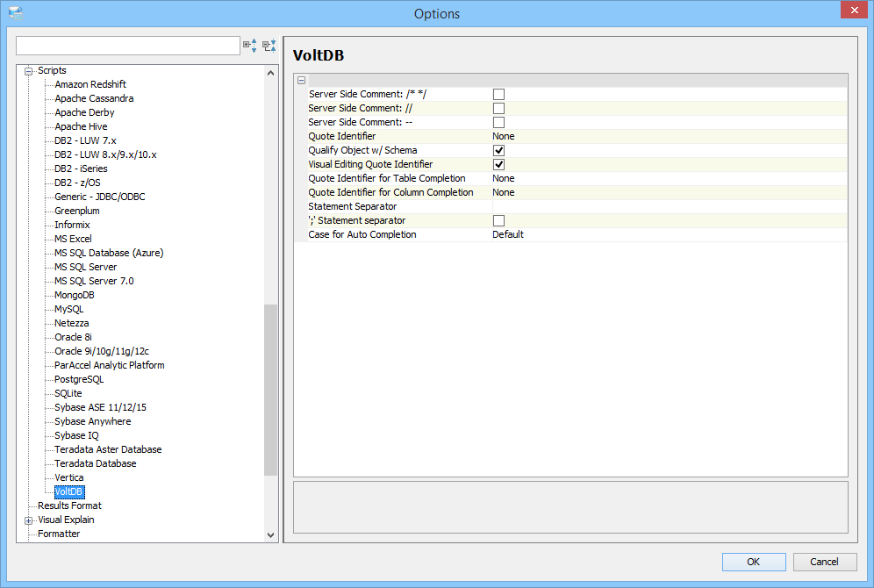Open Quote Identifier for Column Completion value

669,192
